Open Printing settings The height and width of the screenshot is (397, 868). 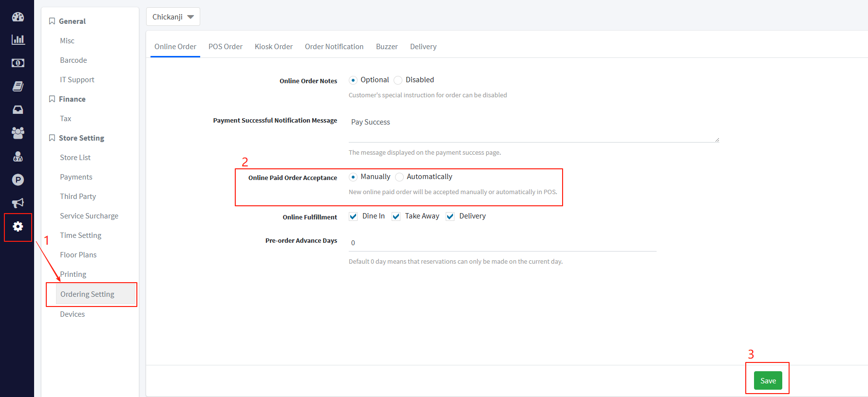click(x=73, y=274)
